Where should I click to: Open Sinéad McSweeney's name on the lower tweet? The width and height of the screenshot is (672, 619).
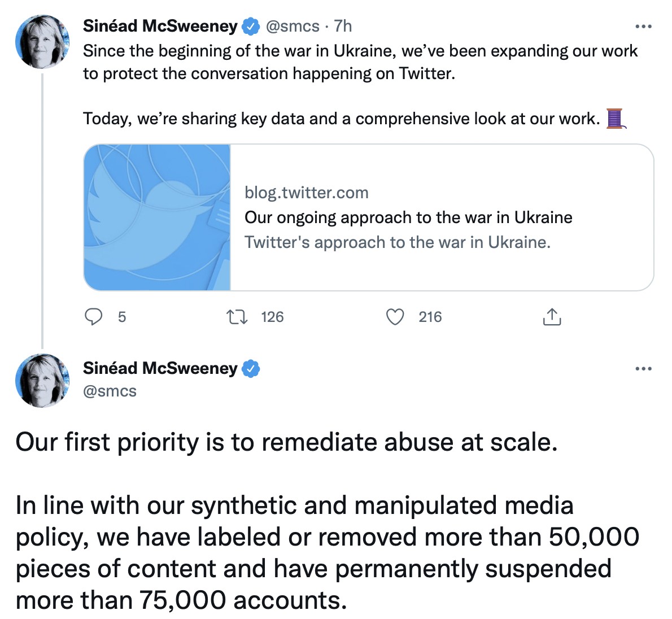[x=160, y=368]
